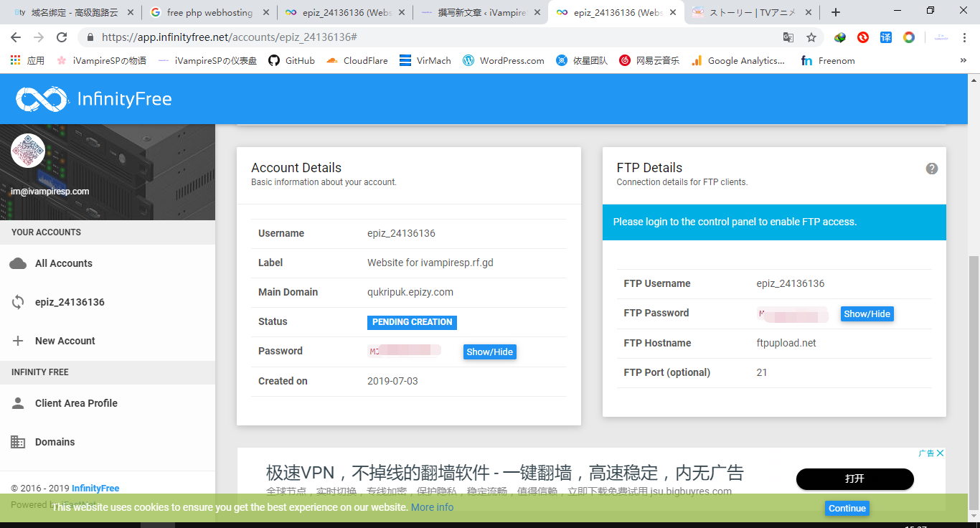Image resolution: width=980 pixels, height=528 pixels.
Task: Open the Google Analytics bookmark
Action: [x=738, y=61]
